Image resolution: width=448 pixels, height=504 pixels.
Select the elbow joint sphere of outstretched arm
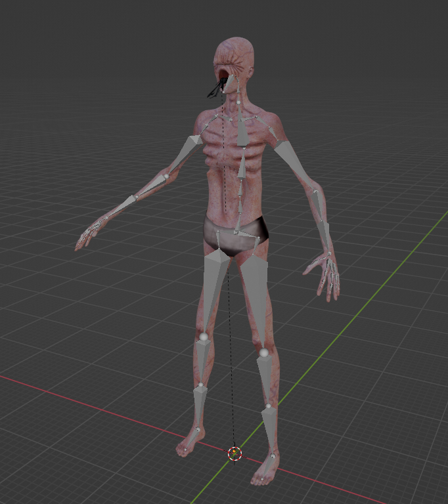[x=166, y=177]
